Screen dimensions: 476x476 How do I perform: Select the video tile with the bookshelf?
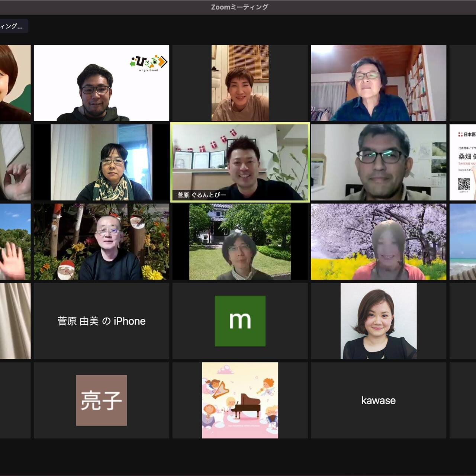click(x=378, y=83)
